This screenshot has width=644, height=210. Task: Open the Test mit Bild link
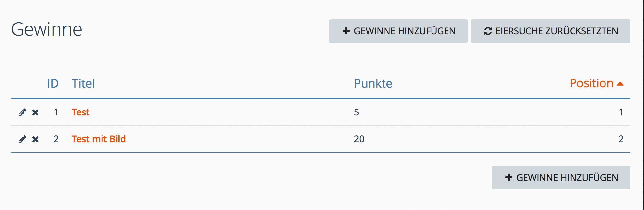coord(99,139)
